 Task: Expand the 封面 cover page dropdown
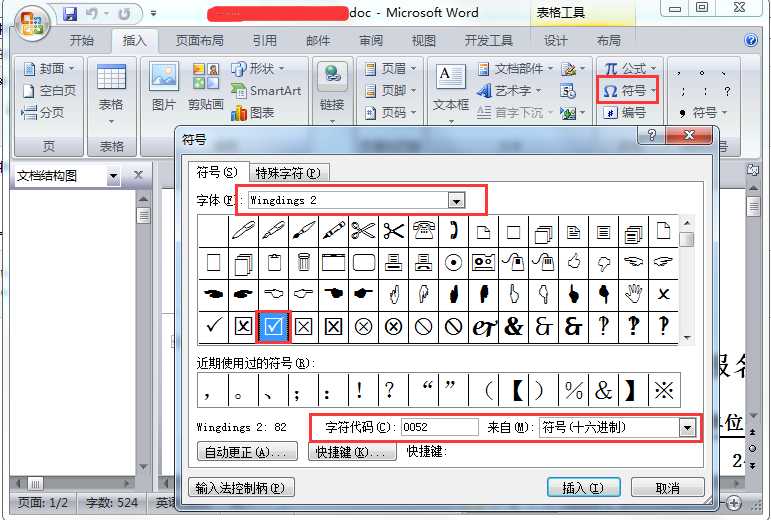72,68
